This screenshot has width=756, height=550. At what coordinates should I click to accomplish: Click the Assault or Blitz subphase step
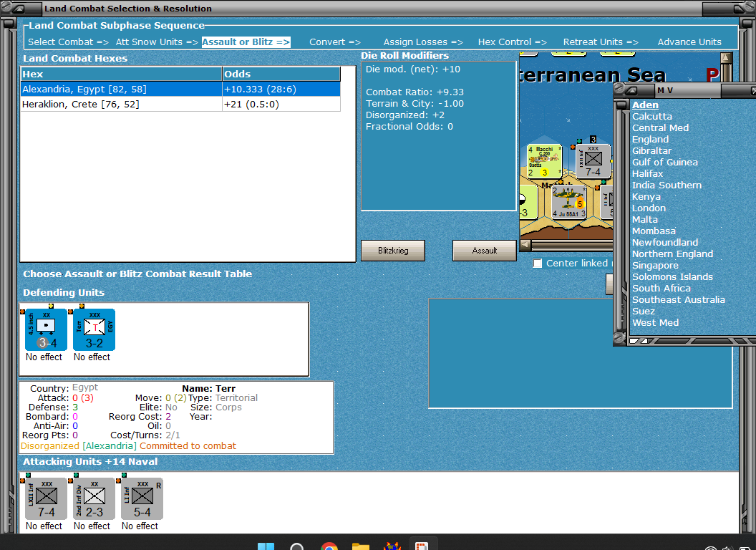pos(246,42)
